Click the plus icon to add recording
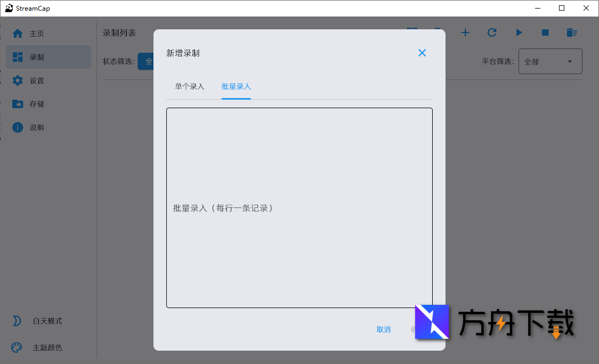 pos(465,33)
